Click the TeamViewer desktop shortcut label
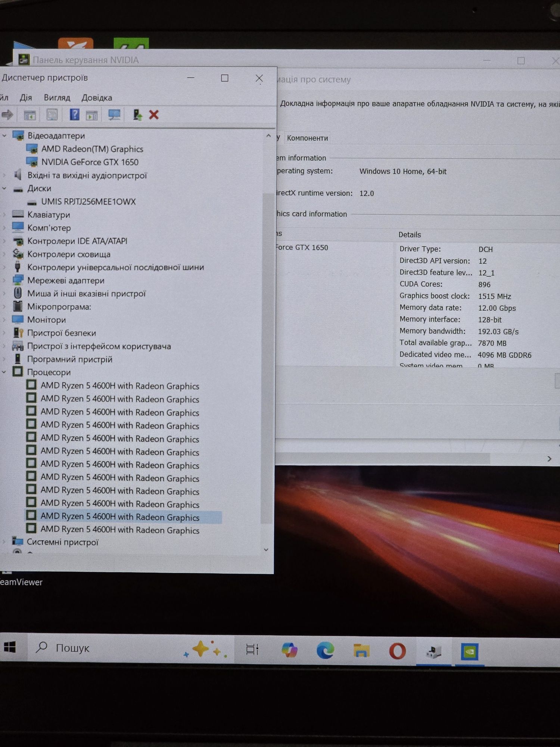560x747 pixels. click(x=21, y=582)
